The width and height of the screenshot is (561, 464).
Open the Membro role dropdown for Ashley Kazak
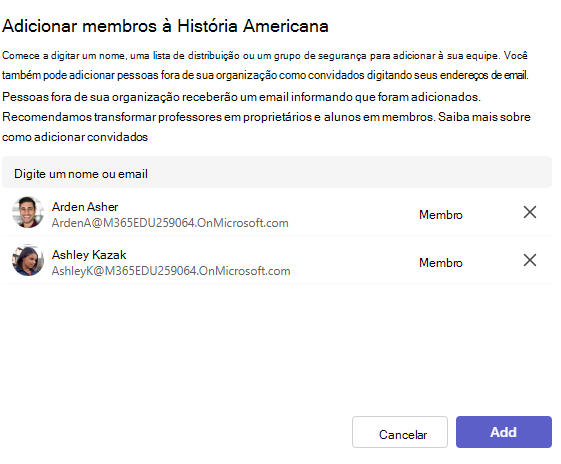[441, 263]
